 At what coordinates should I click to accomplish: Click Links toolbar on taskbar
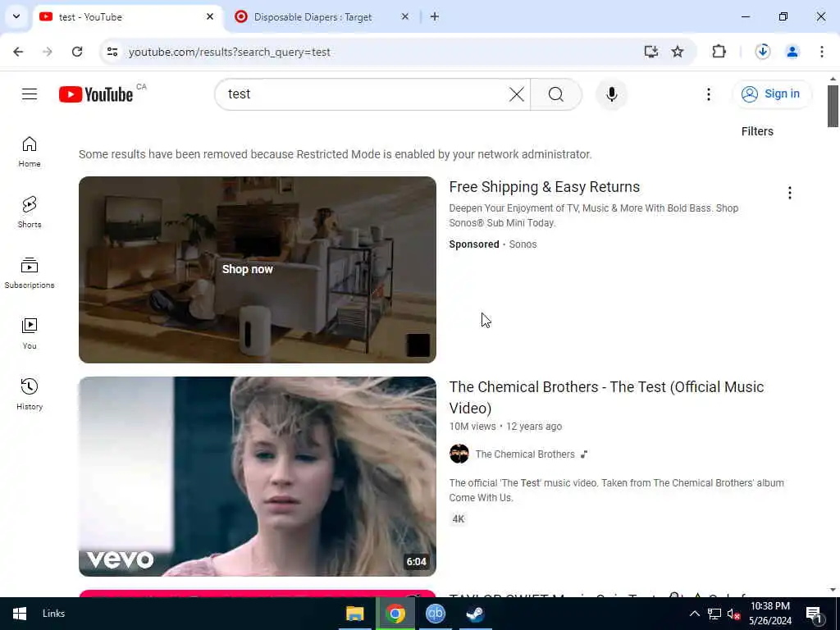tap(53, 614)
